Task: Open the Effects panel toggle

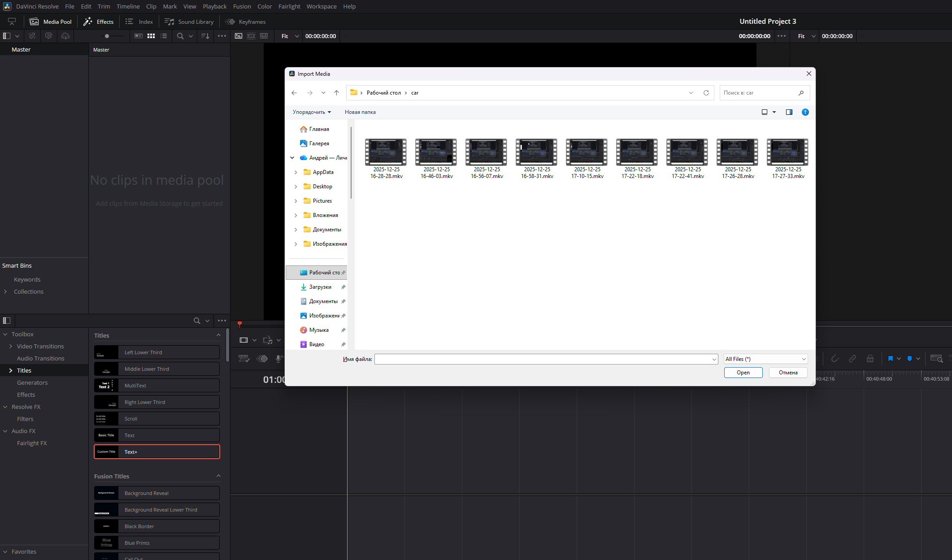Action: [x=99, y=22]
